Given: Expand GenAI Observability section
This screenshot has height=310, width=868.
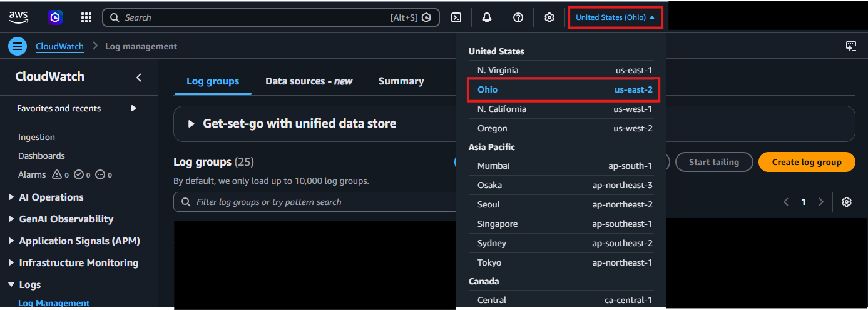Looking at the screenshot, I should tap(11, 219).
